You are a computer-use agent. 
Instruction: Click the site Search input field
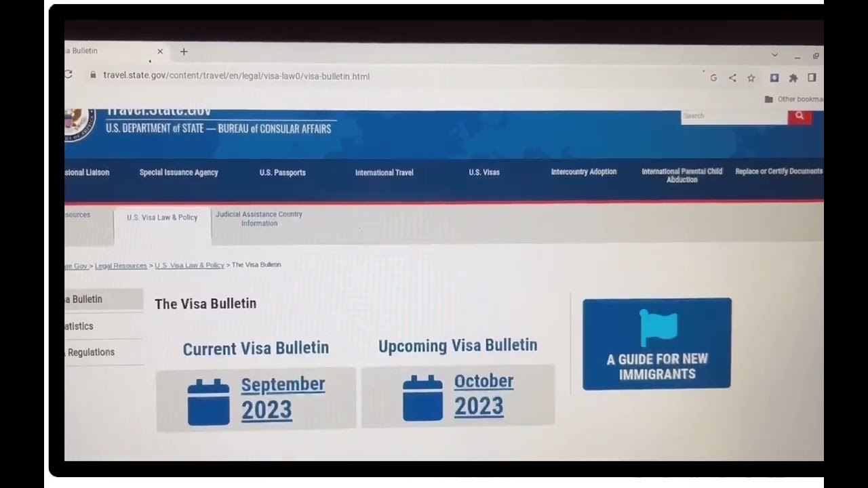[734, 116]
